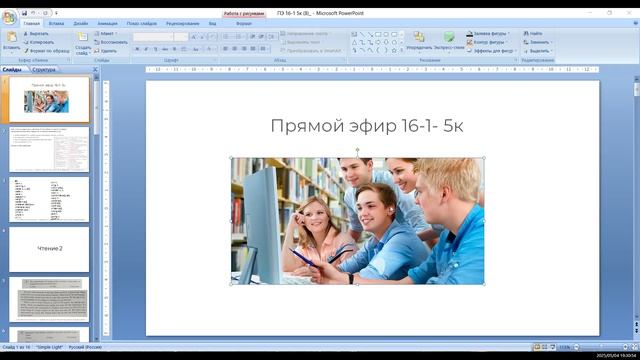640x360 pixels.
Task: Fit slide to current window button
Action: [x=634, y=347]
